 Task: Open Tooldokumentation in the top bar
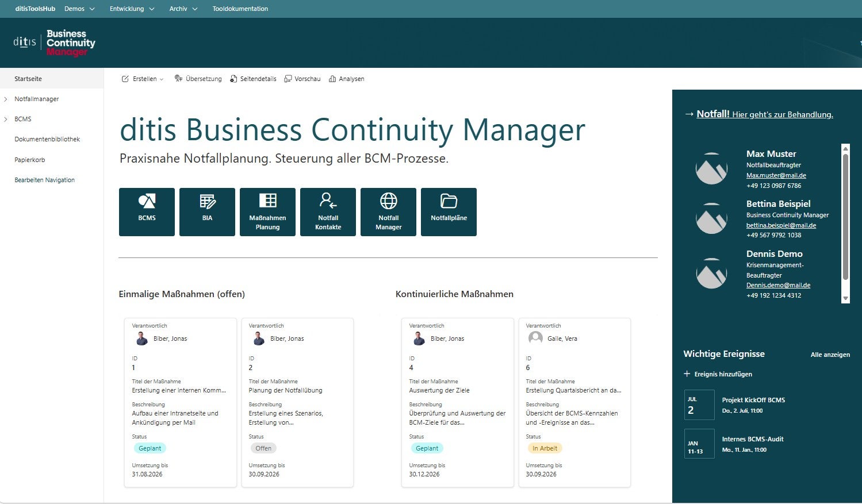click(x=240, y=9)
